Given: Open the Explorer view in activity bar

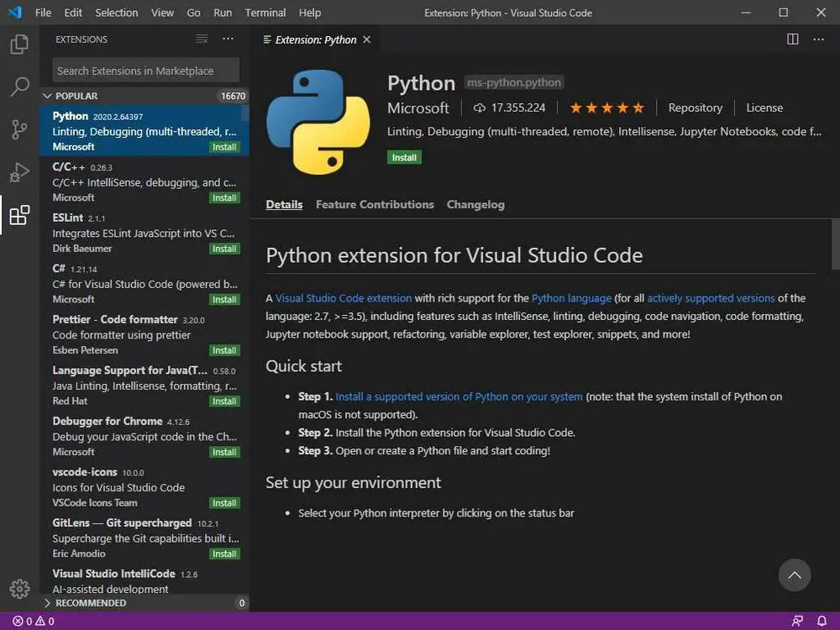Looking at the screenshot, I should [19, 45].
